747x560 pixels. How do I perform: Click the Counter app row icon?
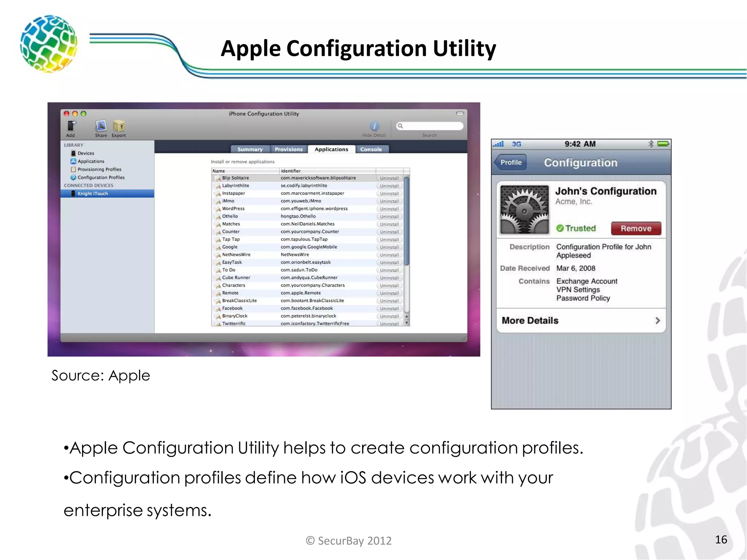pos(218,232)
